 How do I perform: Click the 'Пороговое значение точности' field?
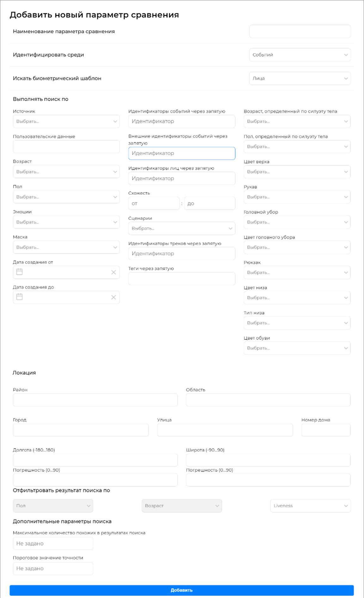(53, 568)
